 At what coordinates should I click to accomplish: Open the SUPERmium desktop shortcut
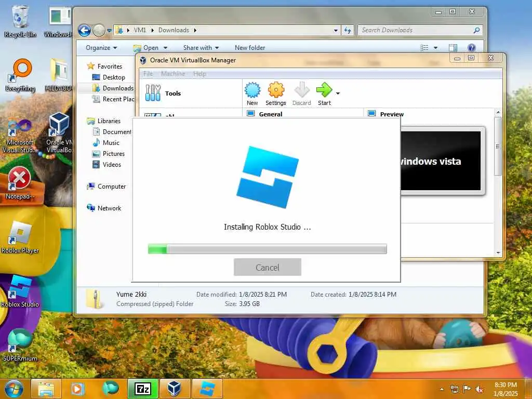click(x=20, y=345)
